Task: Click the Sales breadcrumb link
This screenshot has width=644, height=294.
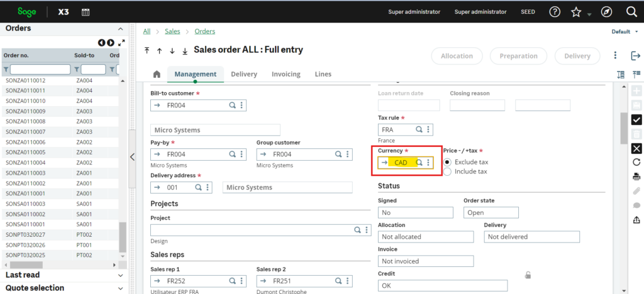Action: [x=172, y=31]
